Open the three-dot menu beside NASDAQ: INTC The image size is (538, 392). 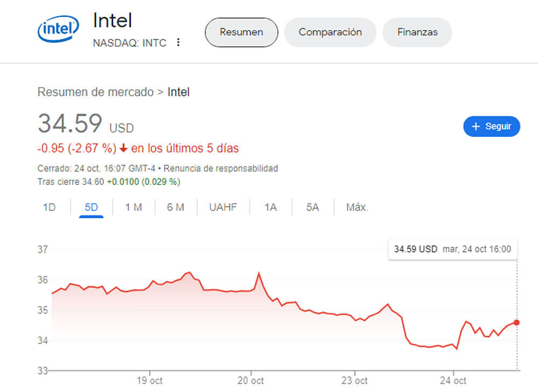pyautogui.click(x=178, y=42)
